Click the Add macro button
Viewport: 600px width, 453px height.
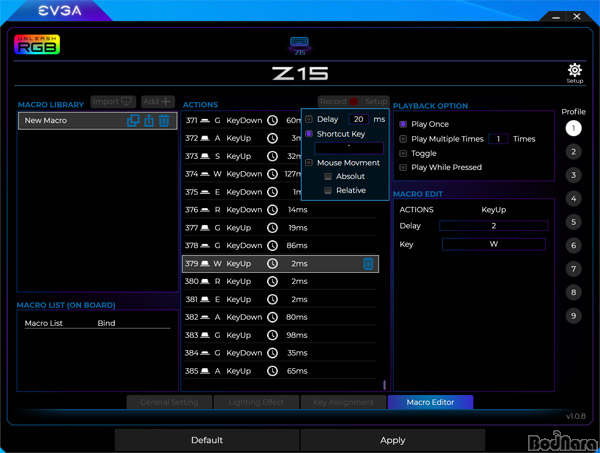coord(158,101)
